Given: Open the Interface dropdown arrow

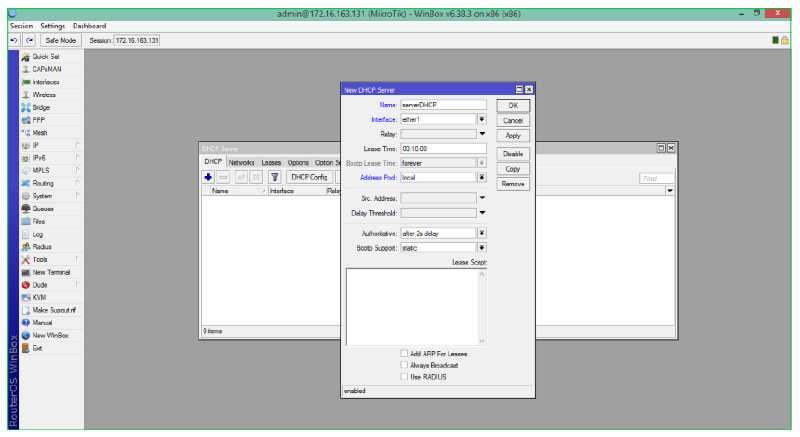Looking at the screenshot, I should (482, 119).
